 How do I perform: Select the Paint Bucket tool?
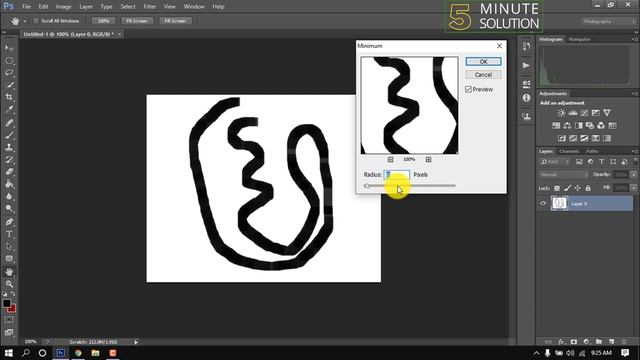(x=9, y=184)
